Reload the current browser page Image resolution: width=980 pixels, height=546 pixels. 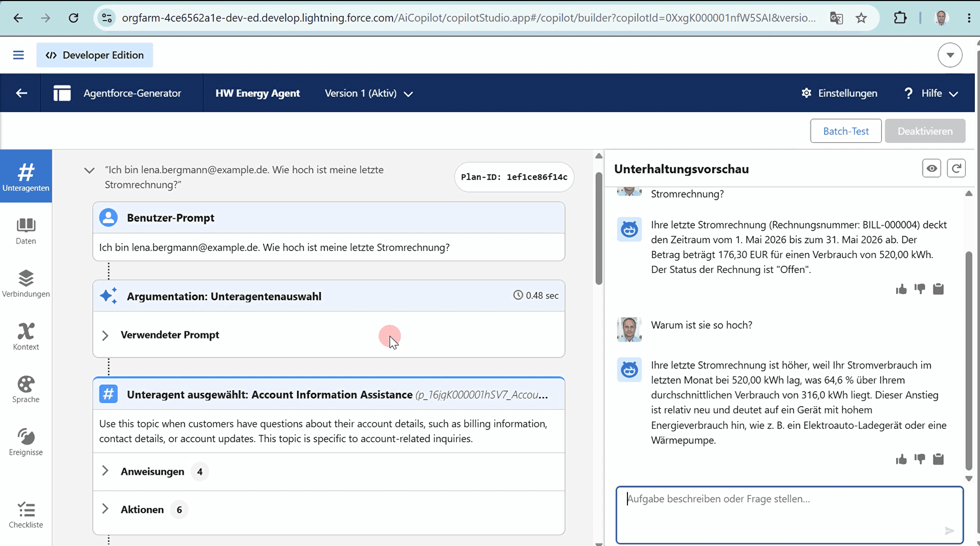[74, 18]
